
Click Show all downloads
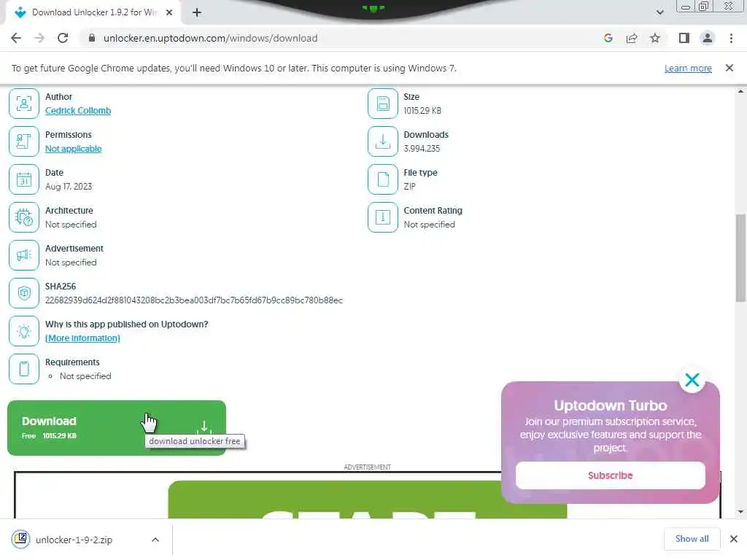pyautogui.click(x=692, y=539)
